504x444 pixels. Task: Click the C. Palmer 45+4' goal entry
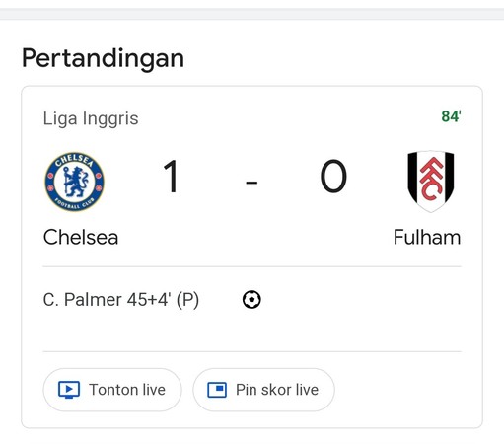(x=121, y=300)
